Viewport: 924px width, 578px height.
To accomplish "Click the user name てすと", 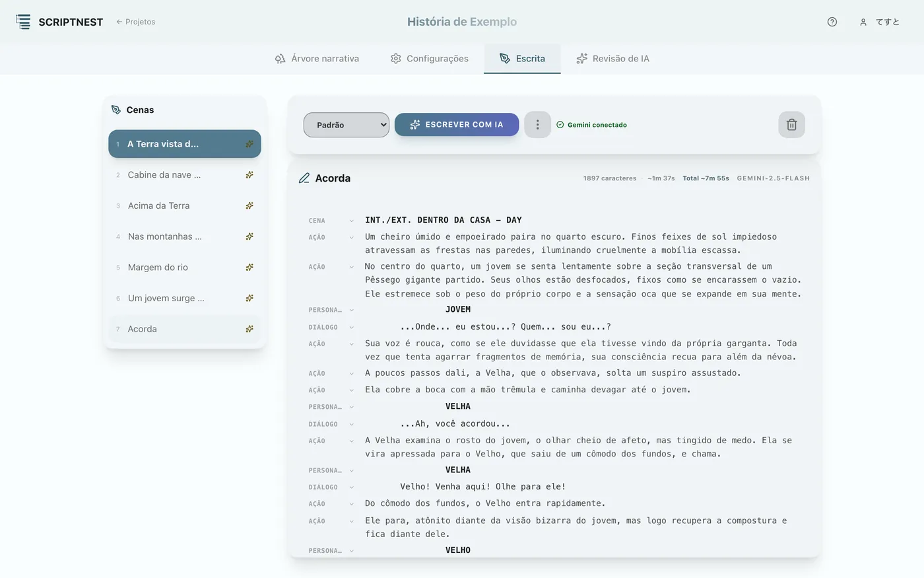I will click(887, 22).
